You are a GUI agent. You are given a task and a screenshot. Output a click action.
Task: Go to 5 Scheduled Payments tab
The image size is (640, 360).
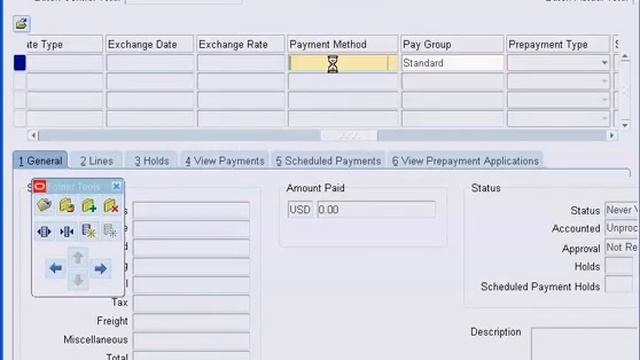coord(328,161)
